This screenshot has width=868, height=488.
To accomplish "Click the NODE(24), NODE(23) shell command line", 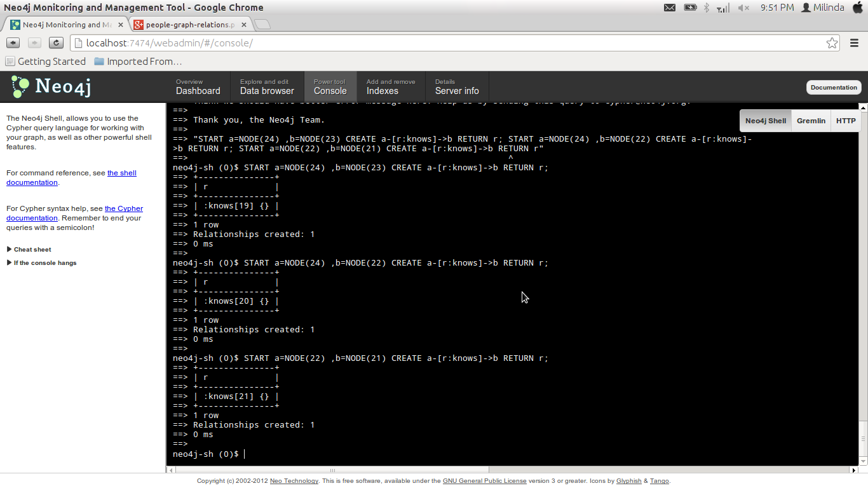I will (x=360, y=168).
